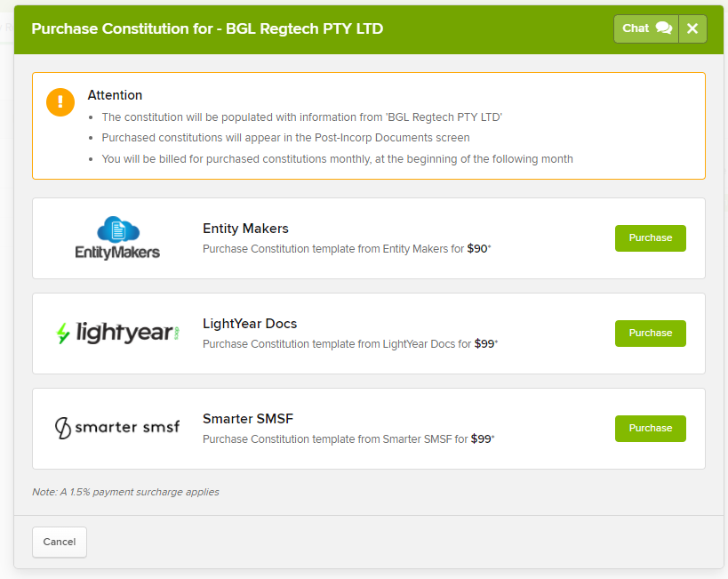
Task: Click the $99 LightYear Docs price
Action: coord(484,344)
